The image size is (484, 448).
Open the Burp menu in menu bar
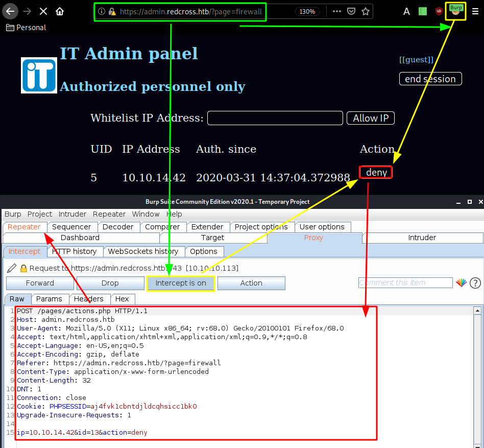click(x=13, y=214)
